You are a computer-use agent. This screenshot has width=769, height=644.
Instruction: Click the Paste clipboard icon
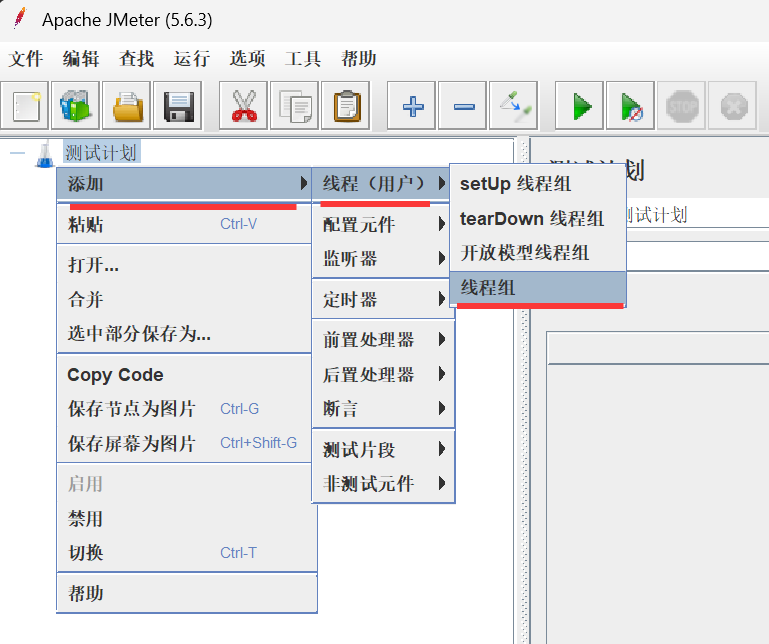[x=346, y=106]
